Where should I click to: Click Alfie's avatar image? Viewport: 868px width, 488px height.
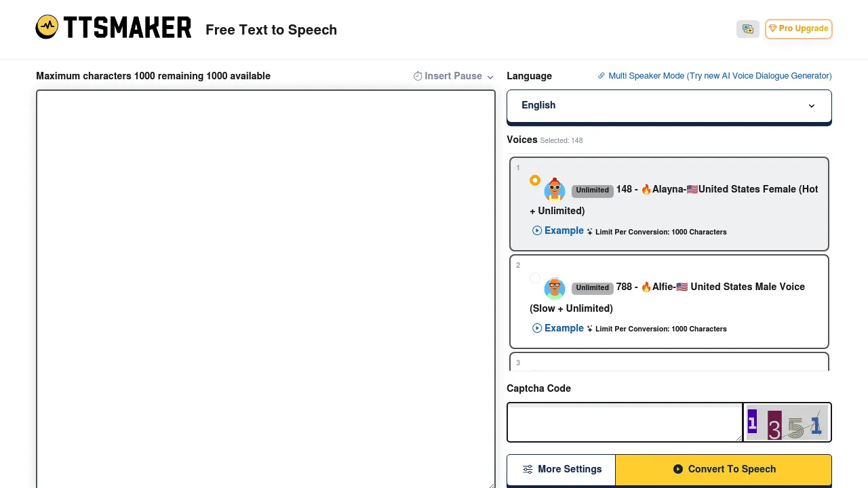(554, 288)
